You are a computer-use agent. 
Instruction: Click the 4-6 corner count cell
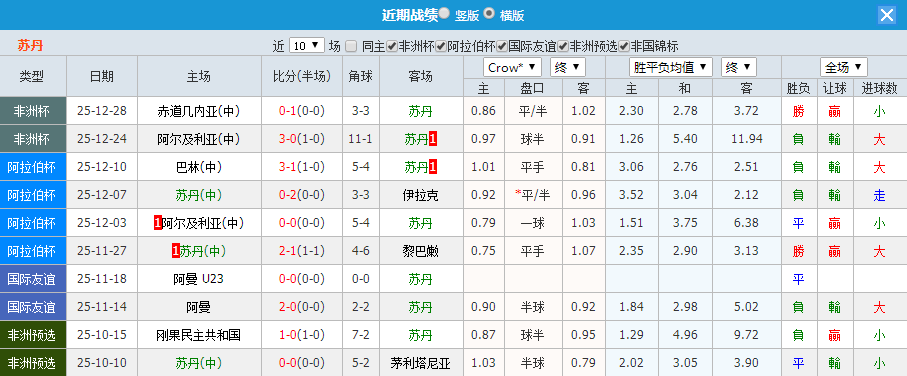(361, 251)
